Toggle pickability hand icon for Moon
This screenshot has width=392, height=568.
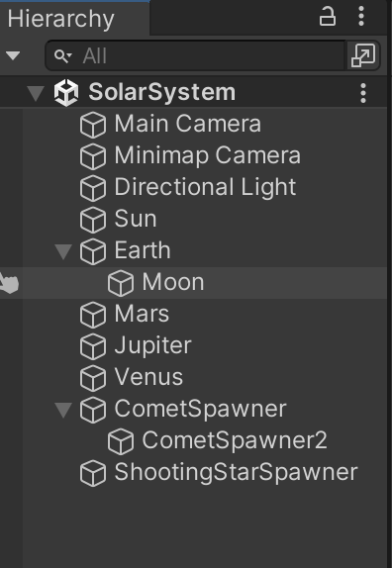[9, 283]
